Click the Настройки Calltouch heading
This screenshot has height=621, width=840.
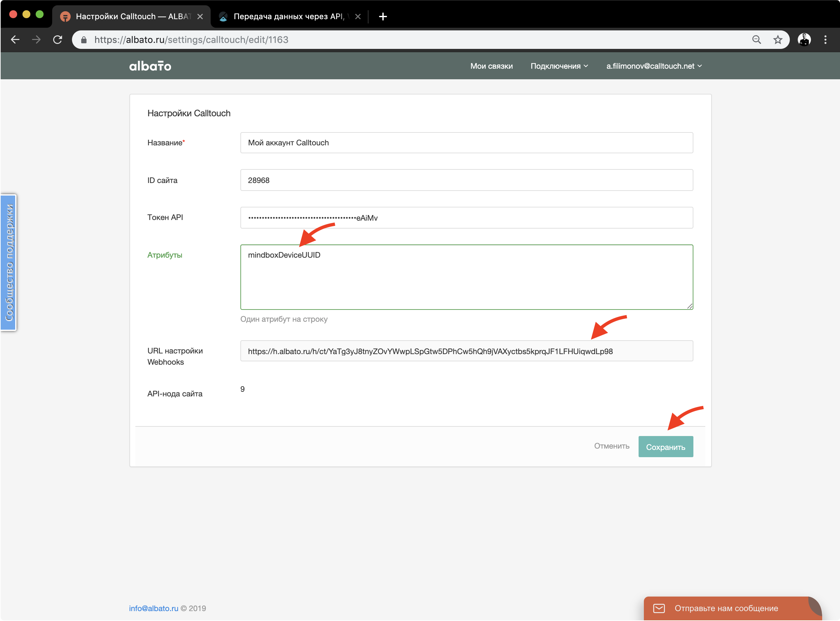[189, 113]
